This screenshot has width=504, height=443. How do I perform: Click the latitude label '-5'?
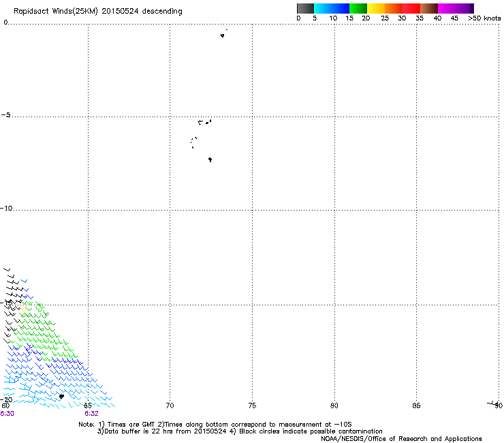tap(5, 115)
